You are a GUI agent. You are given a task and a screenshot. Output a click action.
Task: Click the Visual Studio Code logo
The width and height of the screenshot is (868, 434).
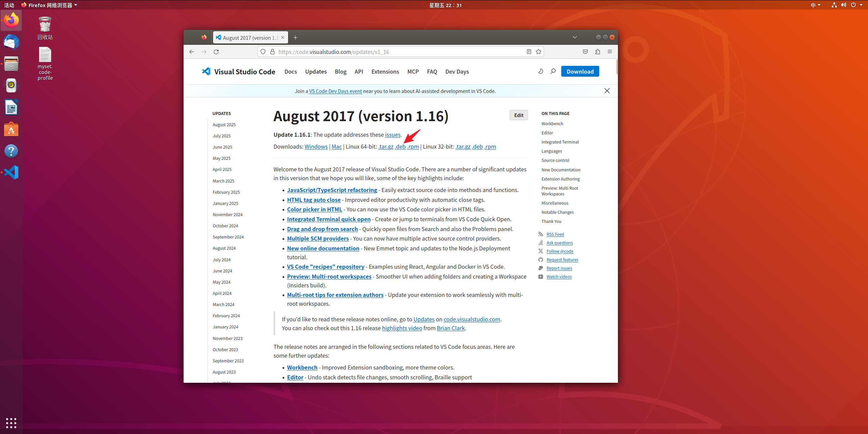[x=206, y=71]
